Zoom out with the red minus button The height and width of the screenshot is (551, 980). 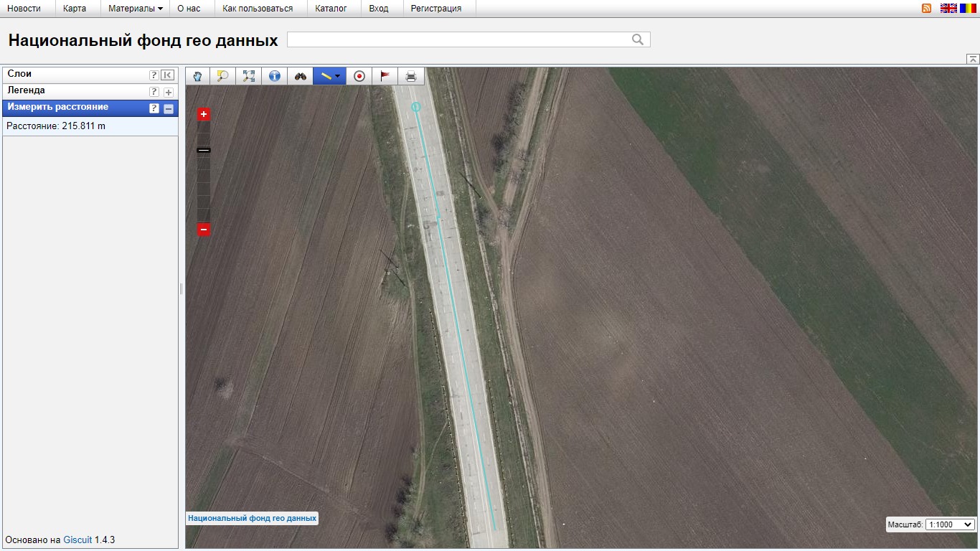(204, 230)
